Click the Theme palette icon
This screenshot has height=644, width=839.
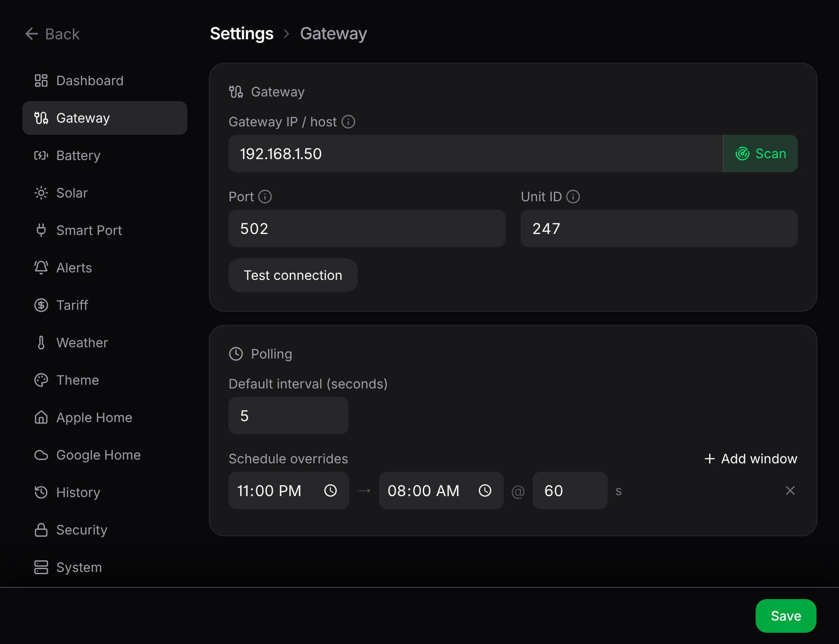(41, 380)
